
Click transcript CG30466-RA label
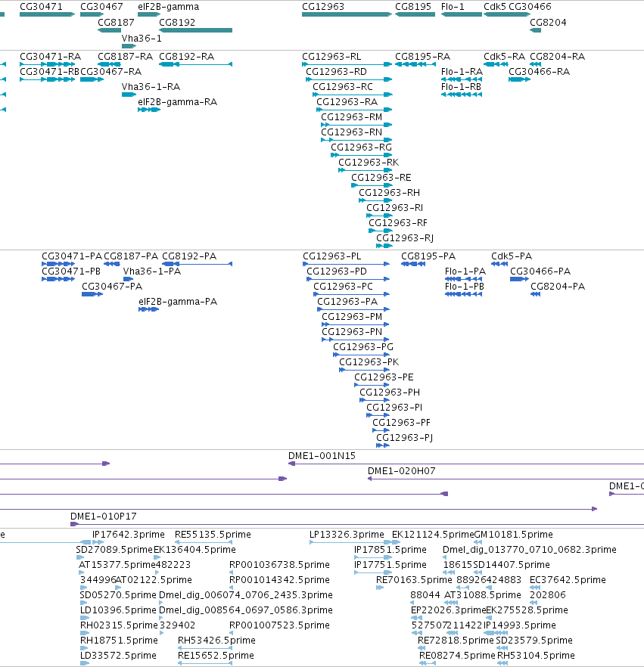pyautogui.click(x=540, y=71)
